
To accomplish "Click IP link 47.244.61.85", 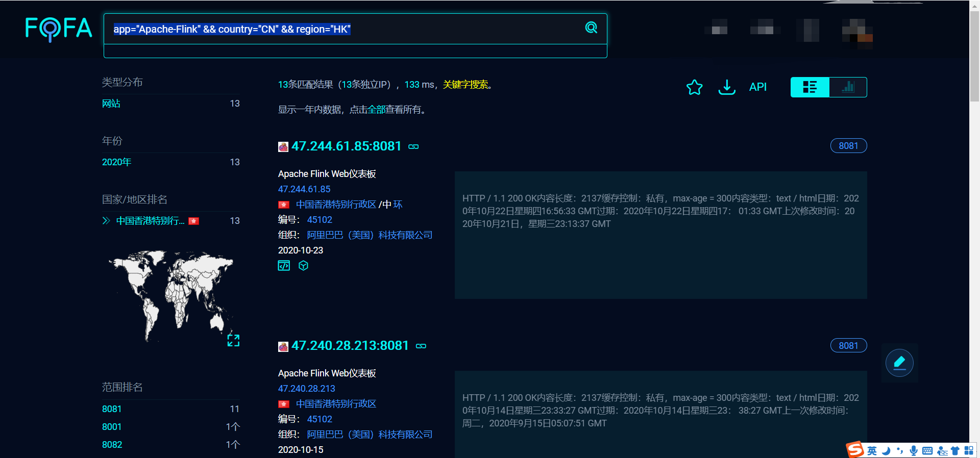I will pyautogui.click(x=304, y=189).
